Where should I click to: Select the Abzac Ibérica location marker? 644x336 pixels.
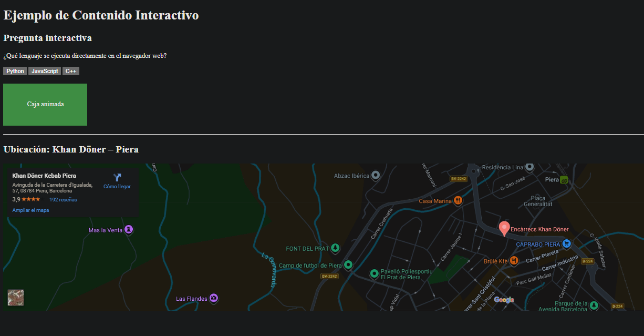coord(375,176)
